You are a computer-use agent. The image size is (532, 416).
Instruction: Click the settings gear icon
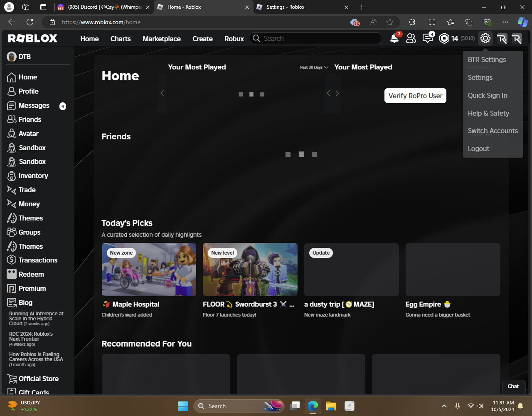pos(485,38)
